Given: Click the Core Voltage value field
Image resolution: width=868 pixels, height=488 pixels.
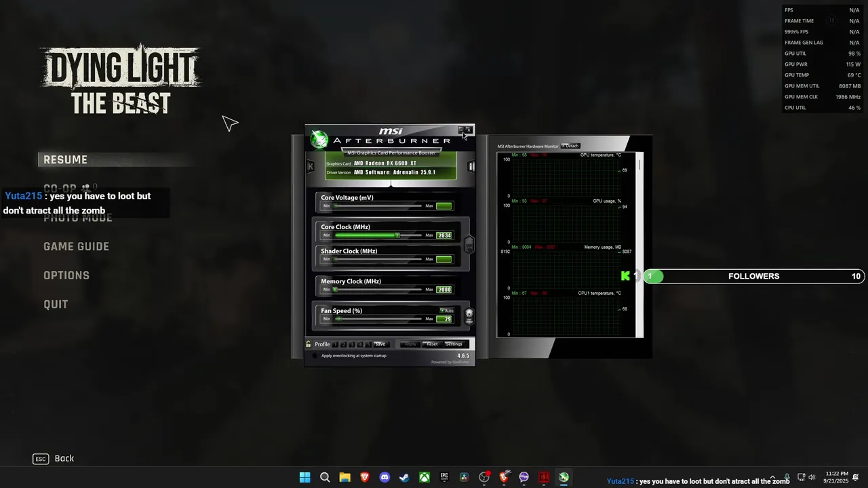Looking at the screenshot, I should (x=444, y=205).
